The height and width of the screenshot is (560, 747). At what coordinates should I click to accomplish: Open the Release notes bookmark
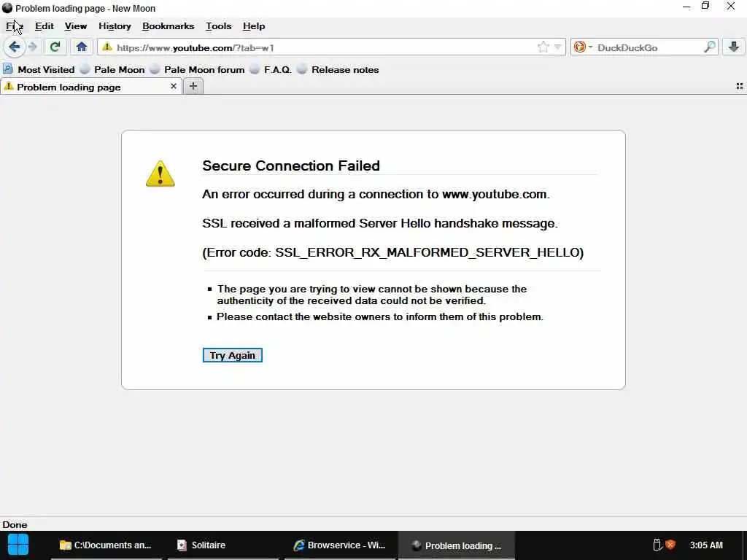pos(338,69)
